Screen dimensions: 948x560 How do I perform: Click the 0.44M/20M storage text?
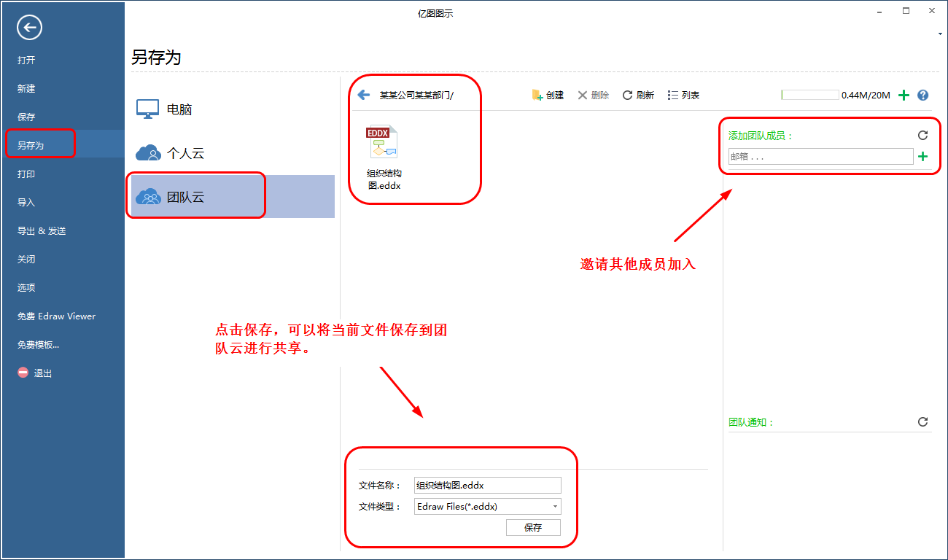pyautogui.click(x=866, y=95)
